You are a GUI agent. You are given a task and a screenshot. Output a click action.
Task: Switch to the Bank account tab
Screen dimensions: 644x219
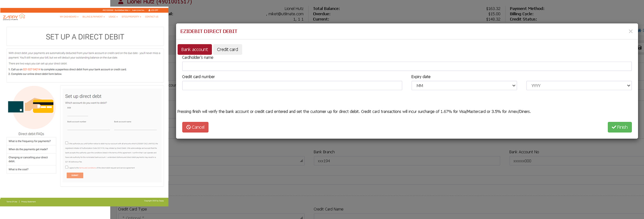click(195, 49)
